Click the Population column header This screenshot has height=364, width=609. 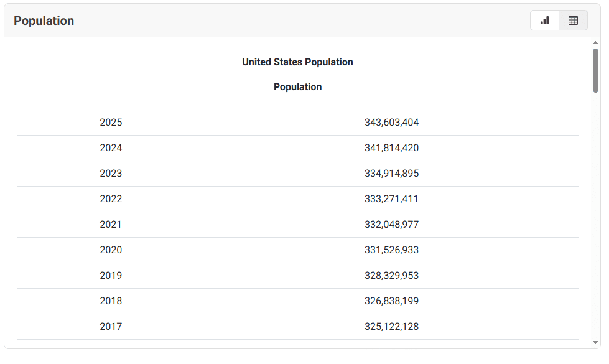[297, 87]
